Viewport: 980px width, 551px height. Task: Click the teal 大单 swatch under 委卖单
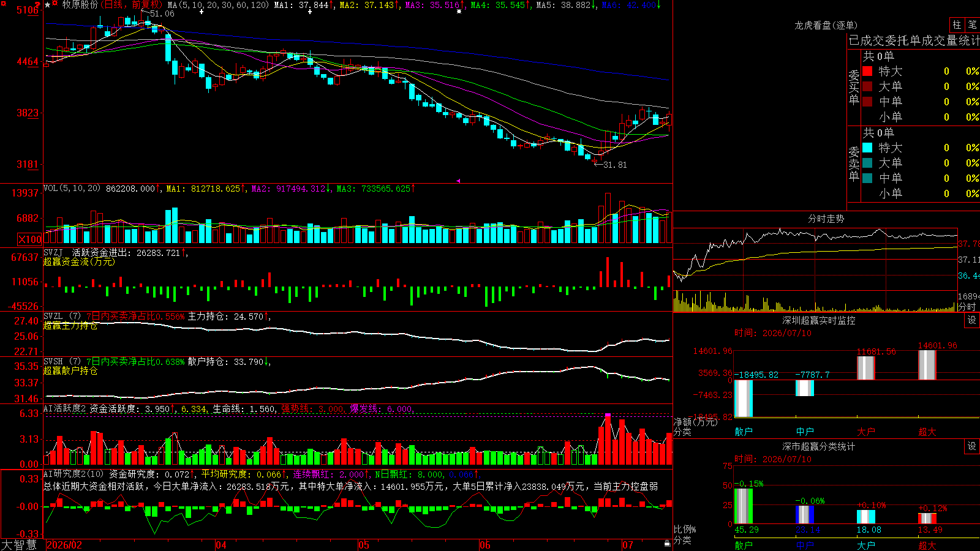[x=867, y=163]
